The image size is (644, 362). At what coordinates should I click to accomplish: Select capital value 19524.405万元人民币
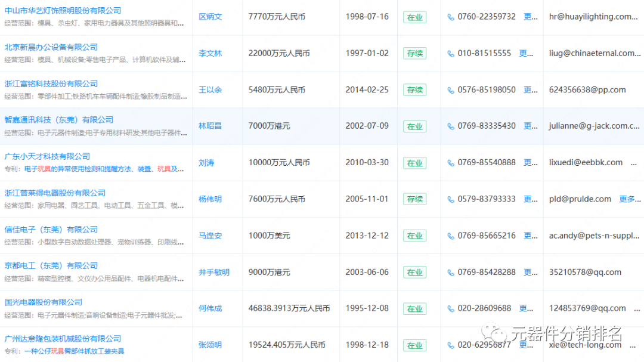click(287, 345)
